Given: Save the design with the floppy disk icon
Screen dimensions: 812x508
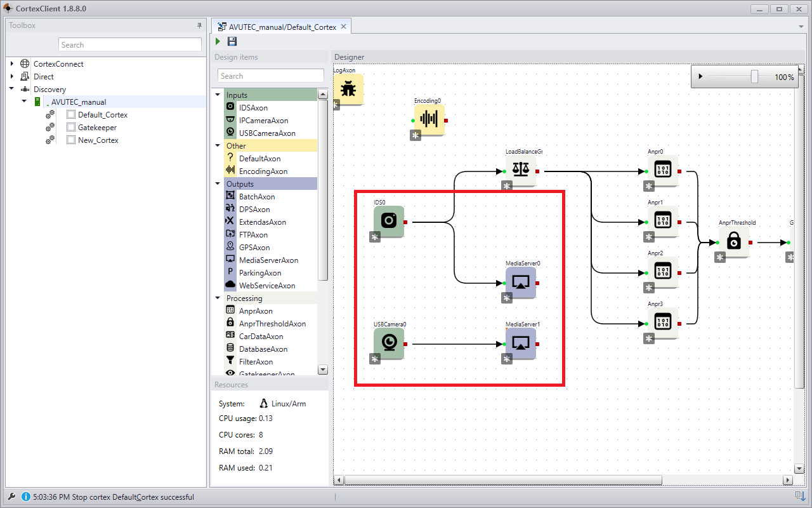Looking at the screenshot, I should (232, 41).
